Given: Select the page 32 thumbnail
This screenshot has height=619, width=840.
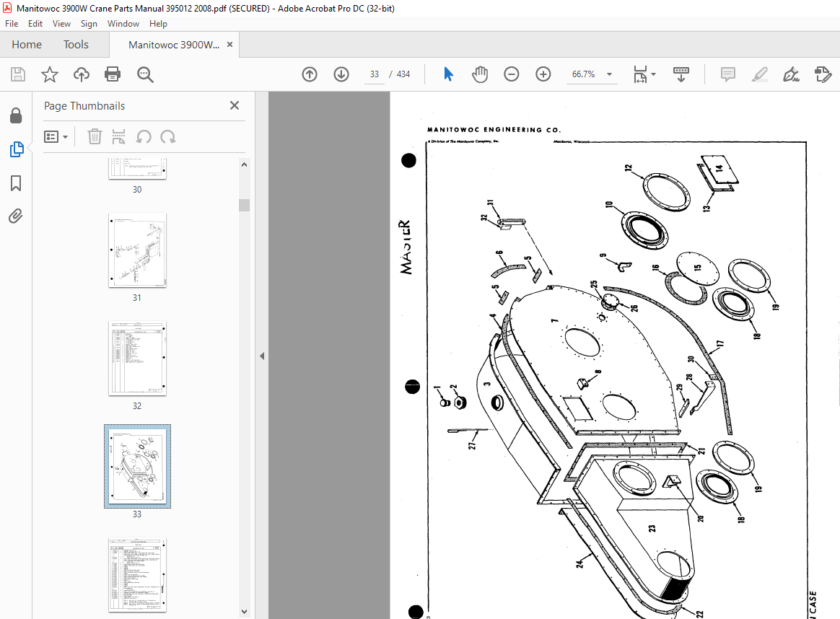Looking at the screenshot, I should [138, 359].
